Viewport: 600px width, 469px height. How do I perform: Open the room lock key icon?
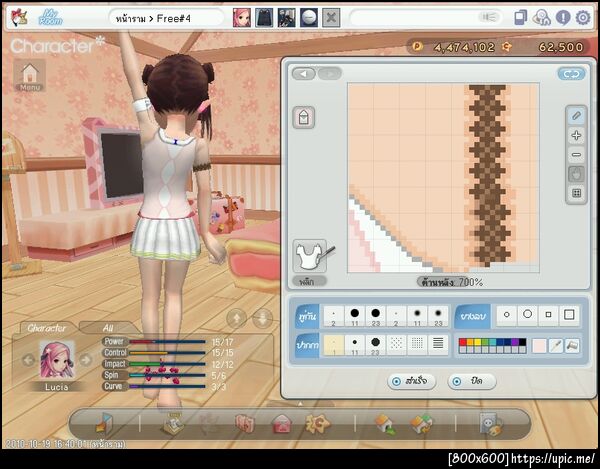point(491,424)
